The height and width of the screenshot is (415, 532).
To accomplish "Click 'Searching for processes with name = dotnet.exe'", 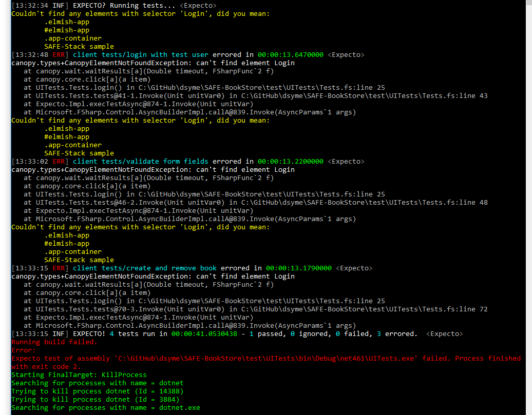I will 106,407.
